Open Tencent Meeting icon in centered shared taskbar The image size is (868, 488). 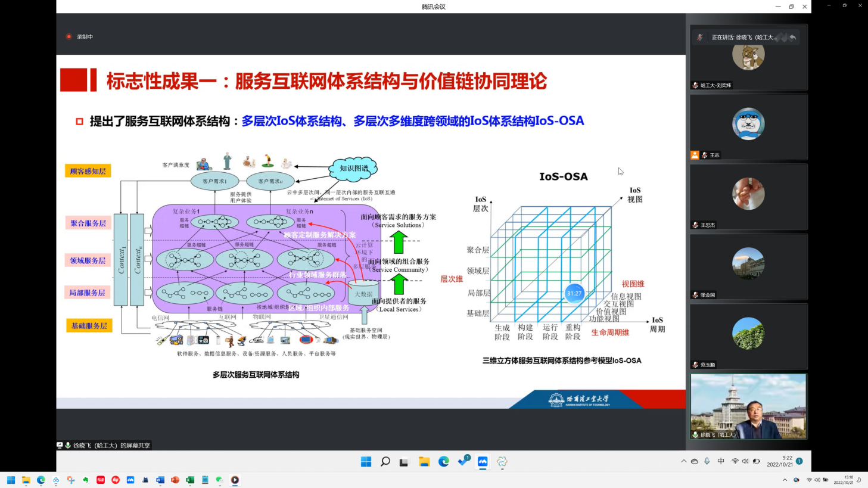point(483,462)
